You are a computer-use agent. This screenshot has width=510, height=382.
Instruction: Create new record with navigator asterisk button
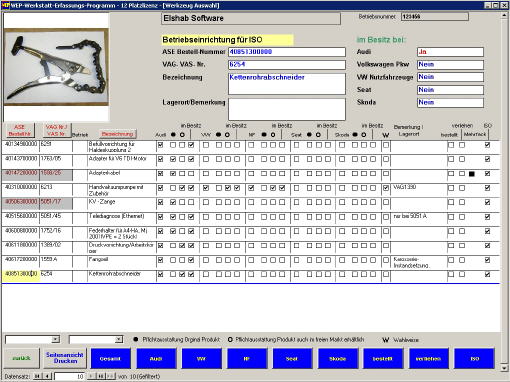coord(111,376)
